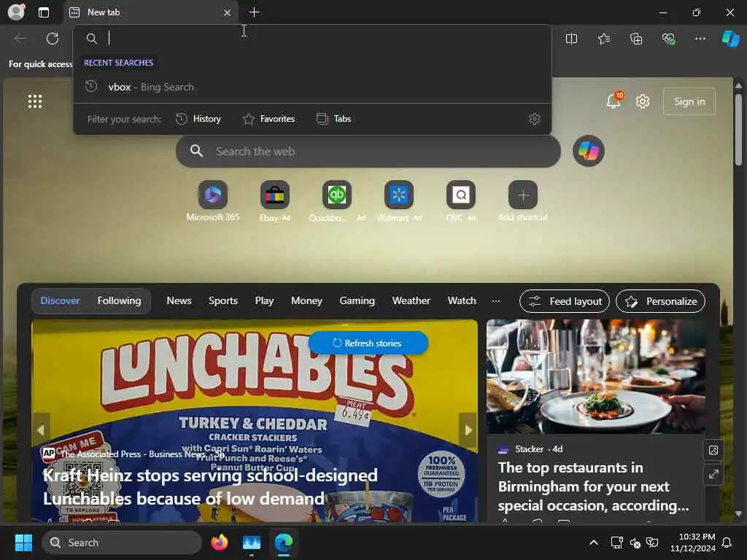This screenshot has height=560, width=747.
Task: Open split screen icon in toolbar
Action: tap(571, 39)
